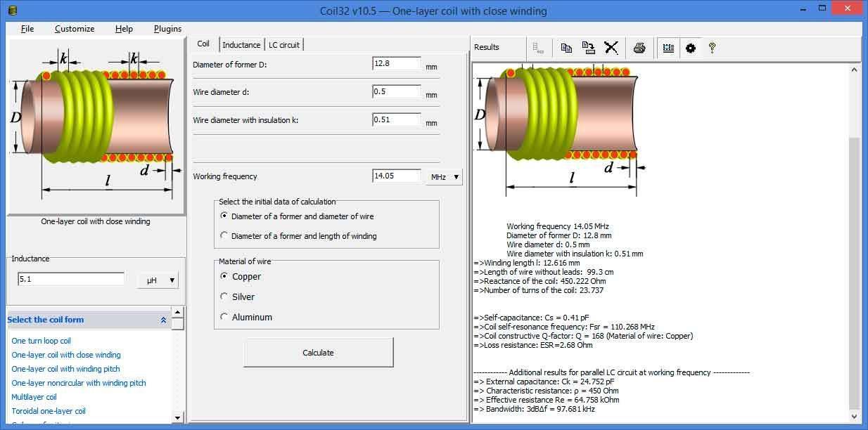This screenshot has width=868, height=430.
Task: Select Diameter of a former and length of winding
Action: point(299,236)
